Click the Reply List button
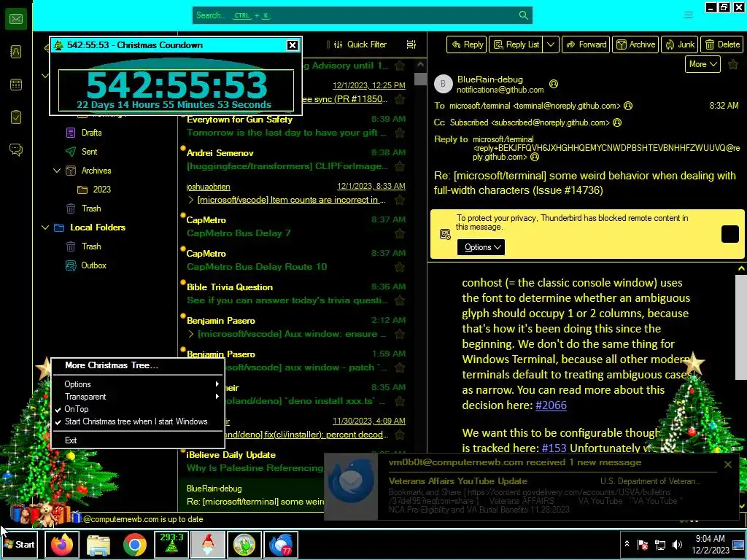The width and height of the screenshot is (747, 560). pos(516,44)
